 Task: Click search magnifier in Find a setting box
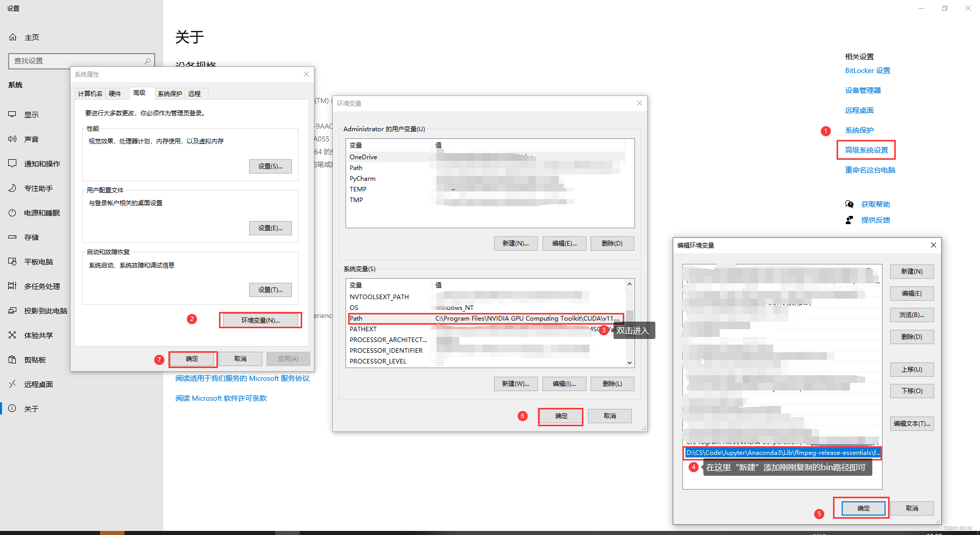[x=148, y=61]
